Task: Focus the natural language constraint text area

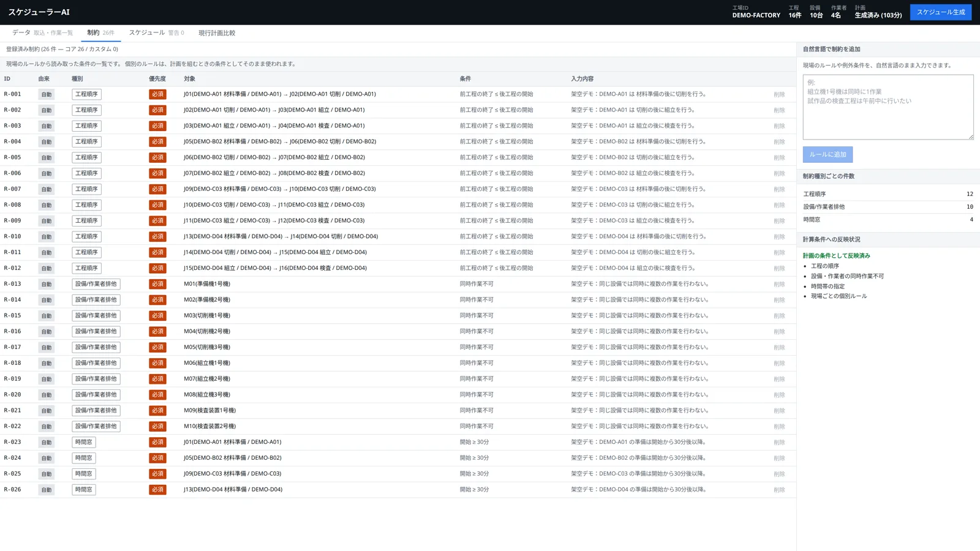Action: [888, 107]
